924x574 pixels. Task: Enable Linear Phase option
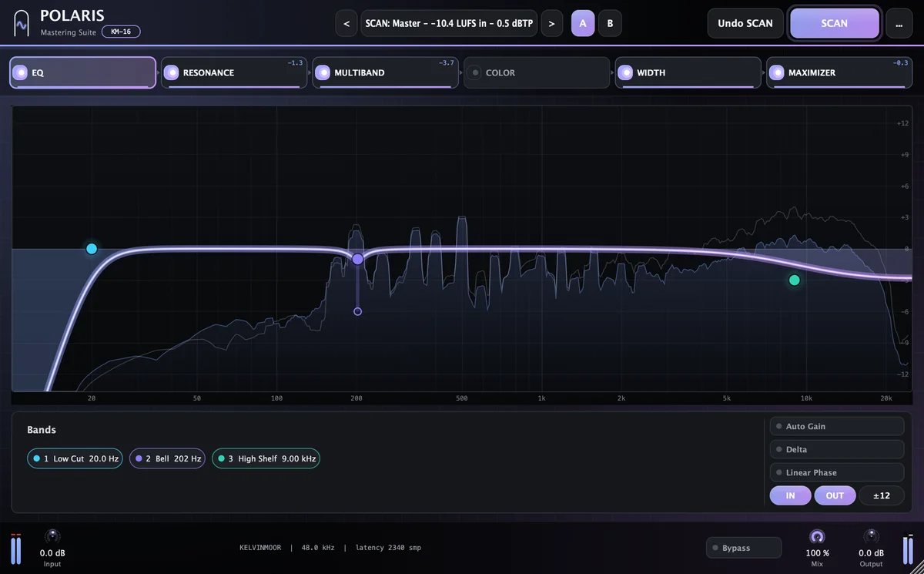(837, 472)
